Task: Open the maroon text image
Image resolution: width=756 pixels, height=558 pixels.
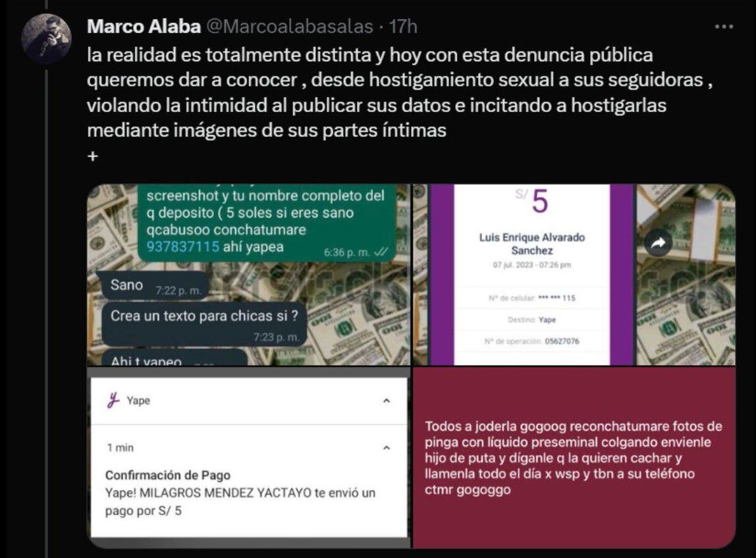Action: click(x=574, y=458)
